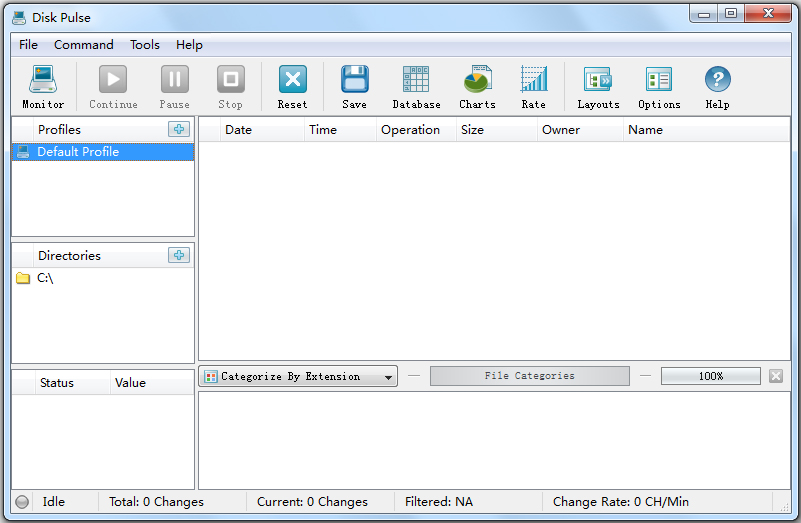Click 'Change Rate: 0 CH/Min' status entry
The image size is (801, 523).
(x=621, y=502)
